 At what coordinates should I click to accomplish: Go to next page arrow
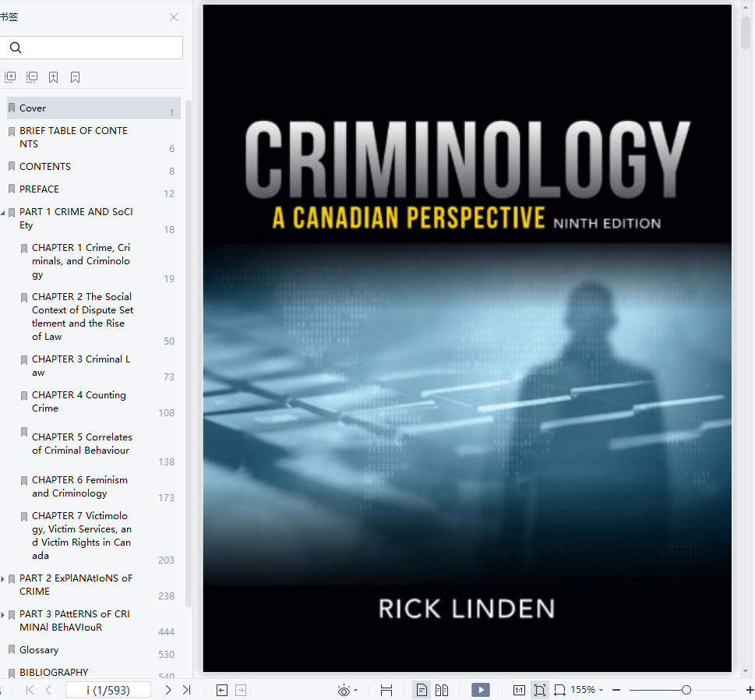pyautogui.click(x=168, y=690)
